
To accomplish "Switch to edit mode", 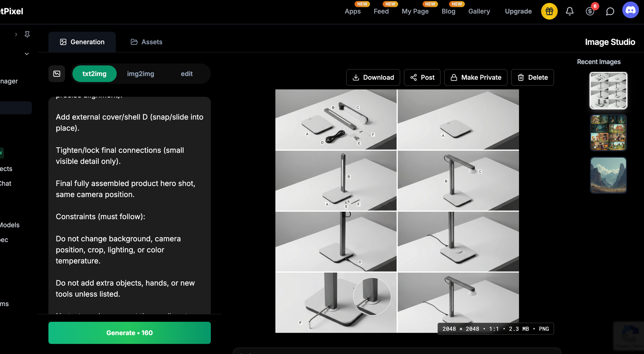I will [186, 74].
